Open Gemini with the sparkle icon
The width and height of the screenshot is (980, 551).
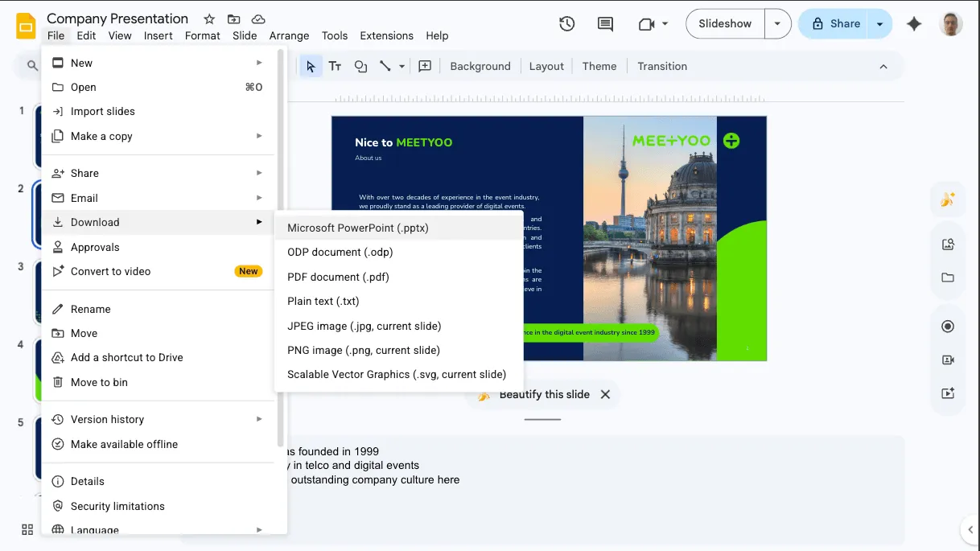tap(915, 24)
